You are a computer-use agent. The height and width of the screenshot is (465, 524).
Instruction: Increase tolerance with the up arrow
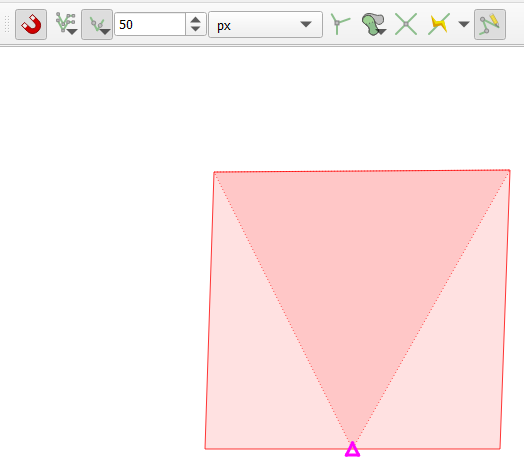[195, 19]
